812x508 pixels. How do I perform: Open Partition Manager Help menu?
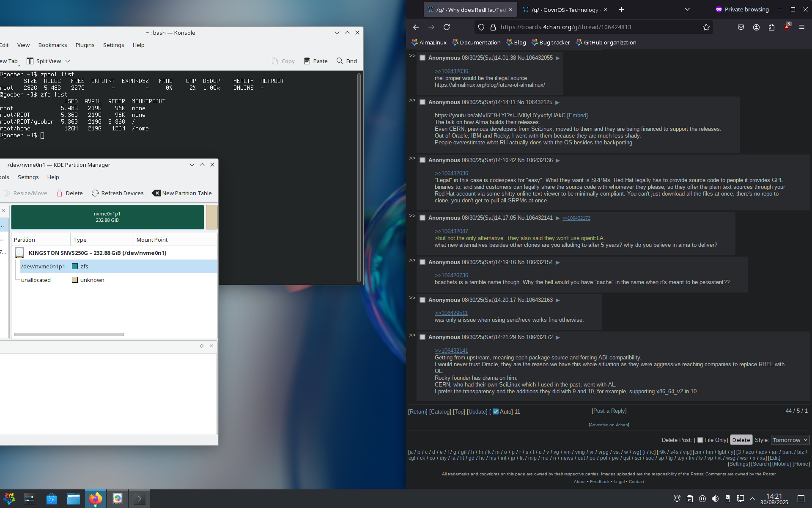(x=53, y=177)
